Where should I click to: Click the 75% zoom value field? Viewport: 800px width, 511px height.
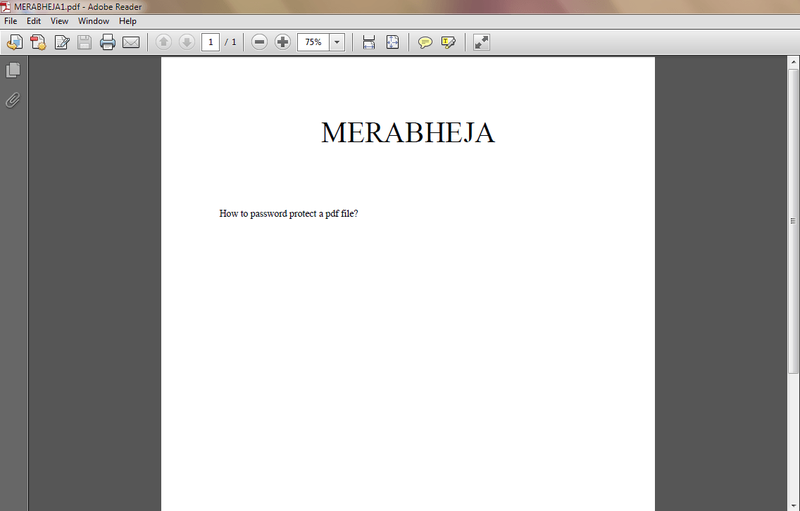click(x=314, y=42)
